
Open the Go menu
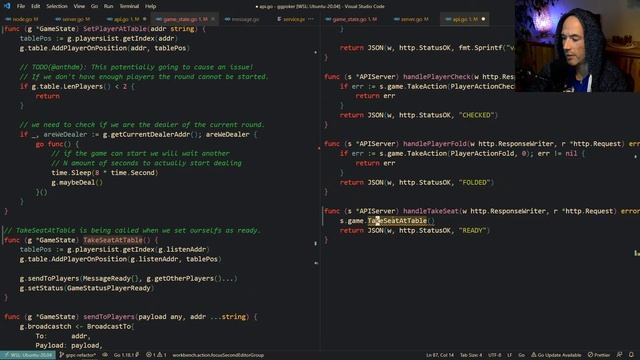94,6
